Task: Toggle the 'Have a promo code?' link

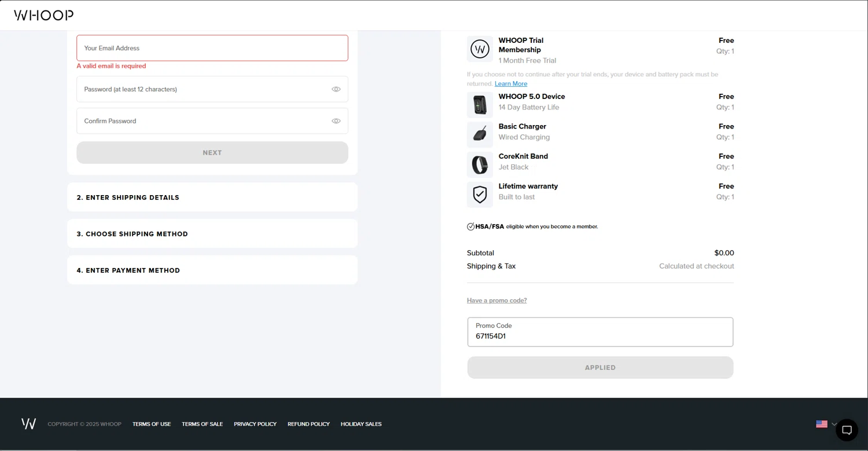Action: pos(497,300)
